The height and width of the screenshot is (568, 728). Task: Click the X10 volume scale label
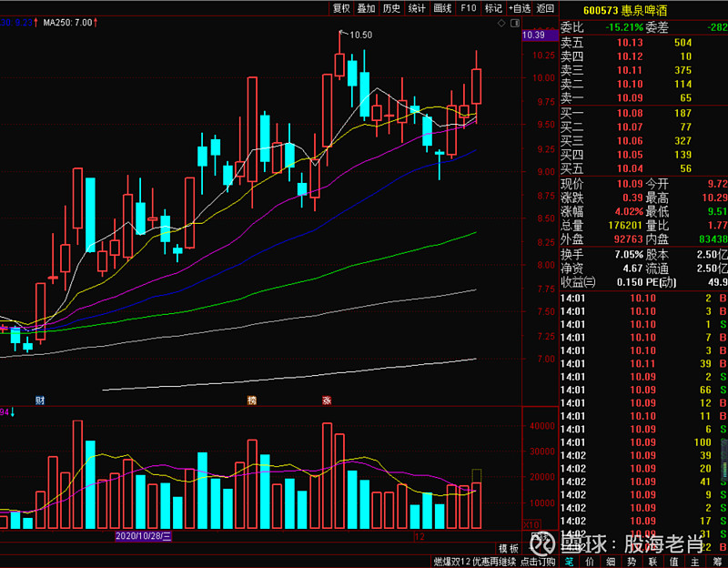[x=531, y=524]
